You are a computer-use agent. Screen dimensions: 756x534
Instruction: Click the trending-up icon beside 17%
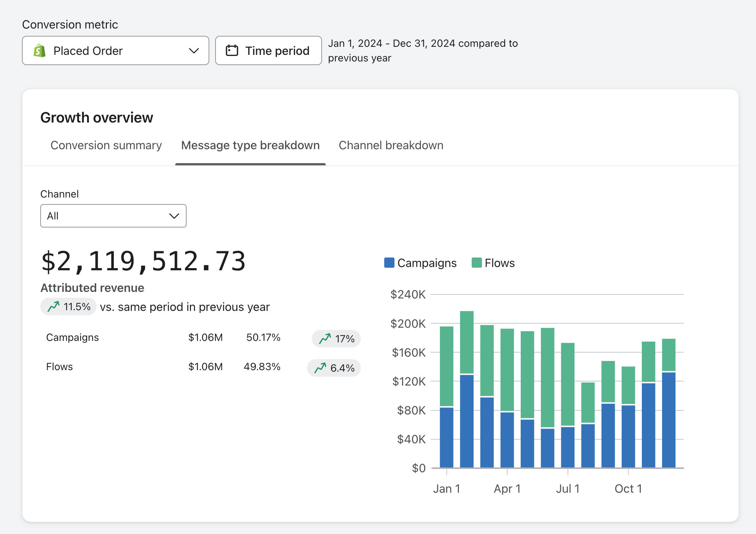tap(325, 339)
